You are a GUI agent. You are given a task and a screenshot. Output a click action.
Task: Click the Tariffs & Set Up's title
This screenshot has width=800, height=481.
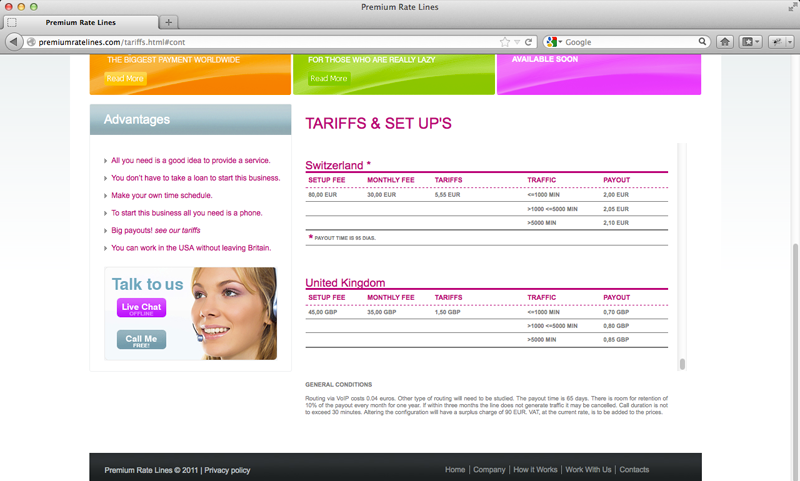click(379, 123)
